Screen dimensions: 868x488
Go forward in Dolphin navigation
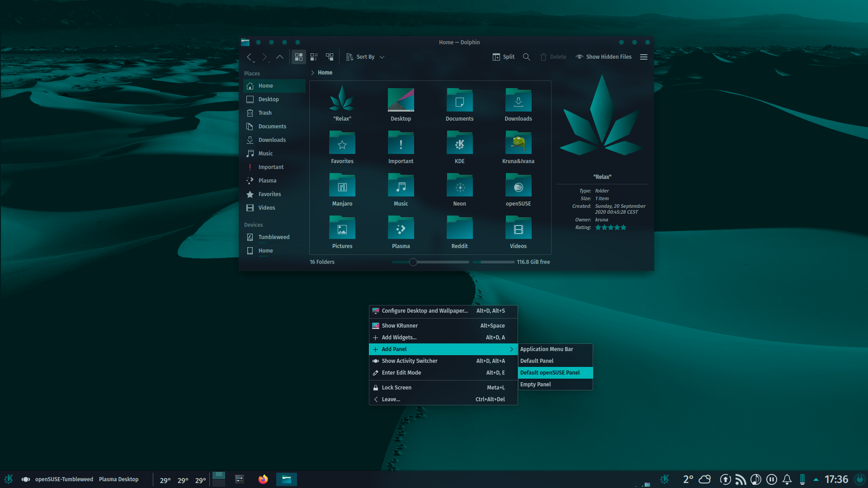pos(264,57)
